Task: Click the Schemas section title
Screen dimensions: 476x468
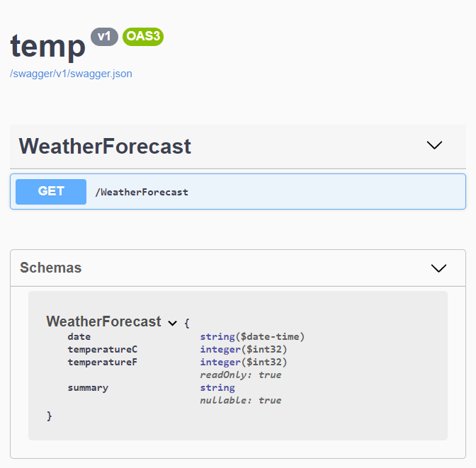Action: click(50, 268)
